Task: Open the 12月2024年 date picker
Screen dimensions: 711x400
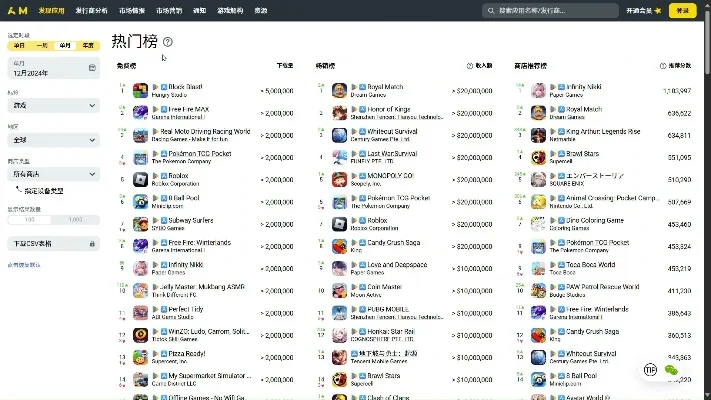Action: coord(54,68)
